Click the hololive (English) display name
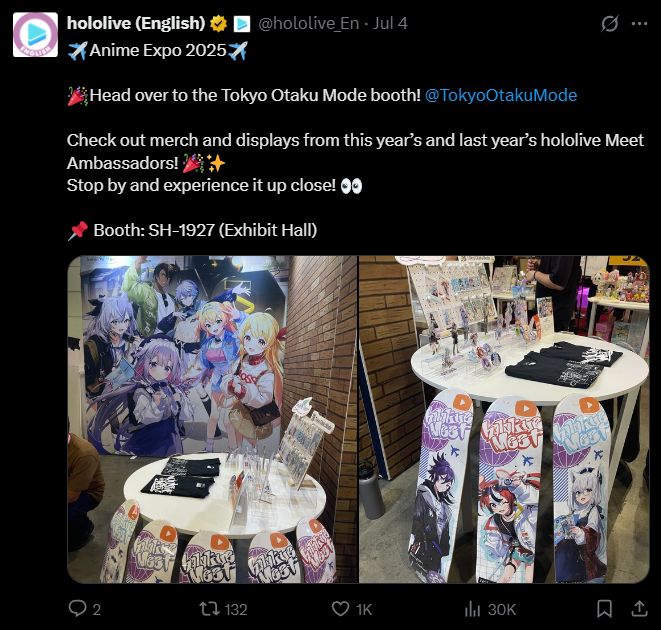This screenshot has width=661, height=630. (136, 23)
